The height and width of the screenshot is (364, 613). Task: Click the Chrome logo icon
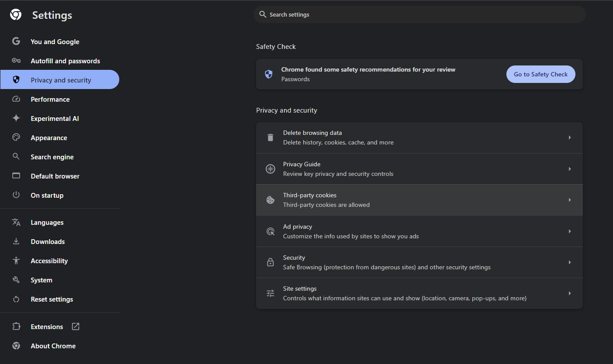15,14
